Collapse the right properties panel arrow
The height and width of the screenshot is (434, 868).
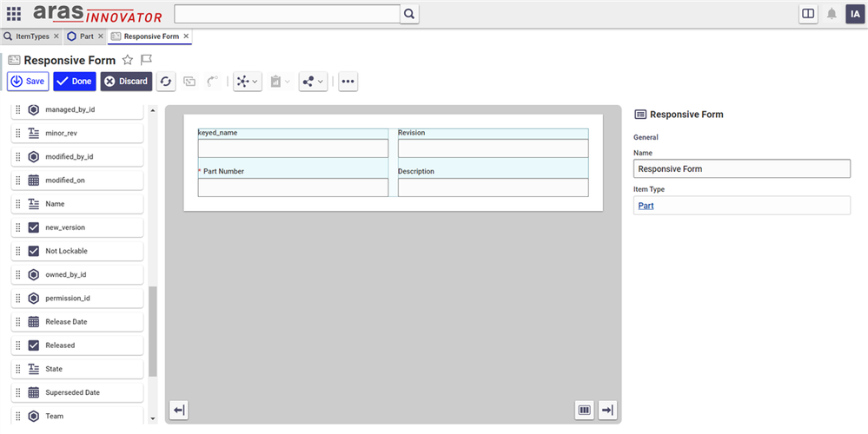607,410
